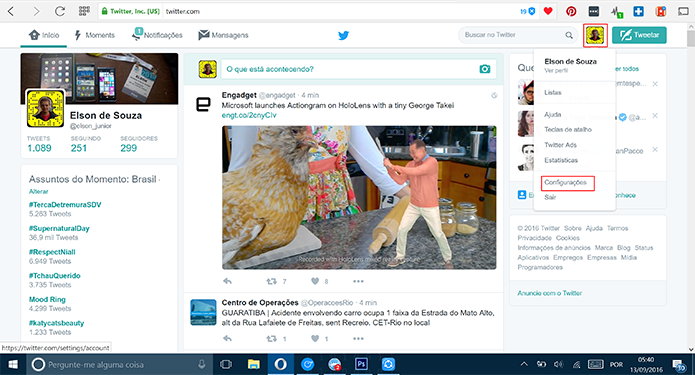This screenshot has width=695, height=375.
Task: Dismiss the first follow suggestion with X
Action: click(x=655, y=84)
